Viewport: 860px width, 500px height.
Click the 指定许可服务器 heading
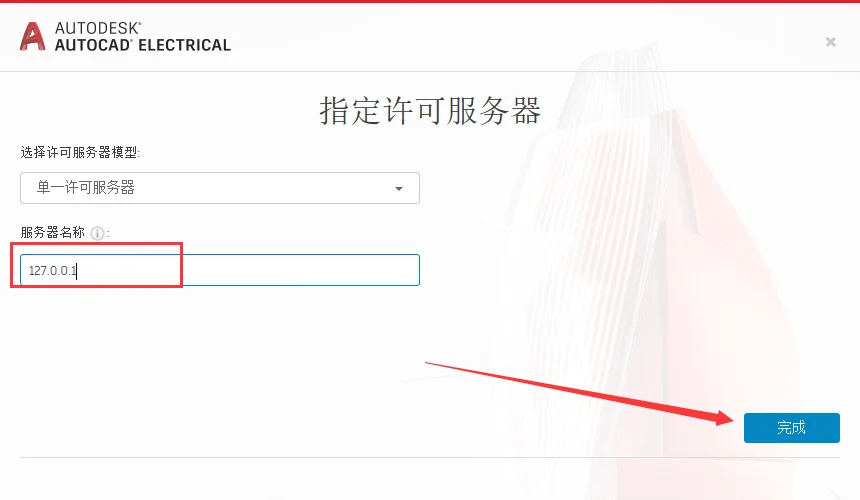430,111
